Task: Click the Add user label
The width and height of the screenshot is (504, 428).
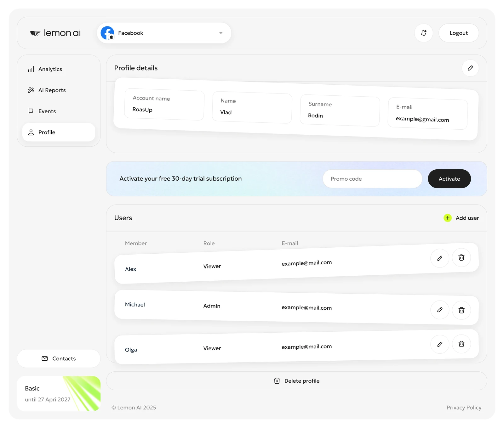Action: click(x=467, y=218)
